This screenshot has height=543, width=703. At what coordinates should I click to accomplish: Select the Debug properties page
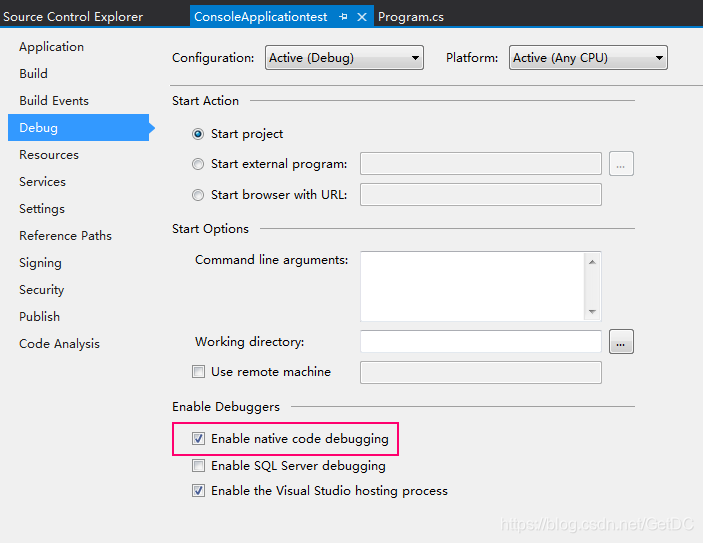point(78,127)
